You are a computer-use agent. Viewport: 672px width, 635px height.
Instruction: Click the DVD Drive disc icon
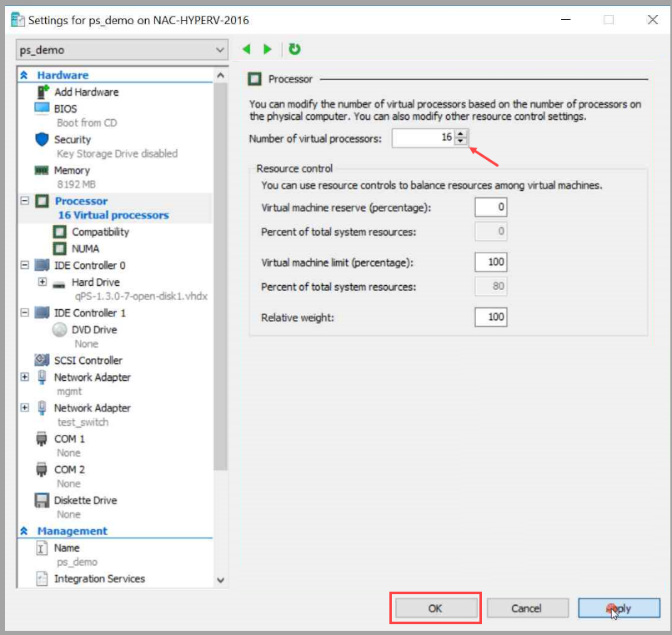59,329
